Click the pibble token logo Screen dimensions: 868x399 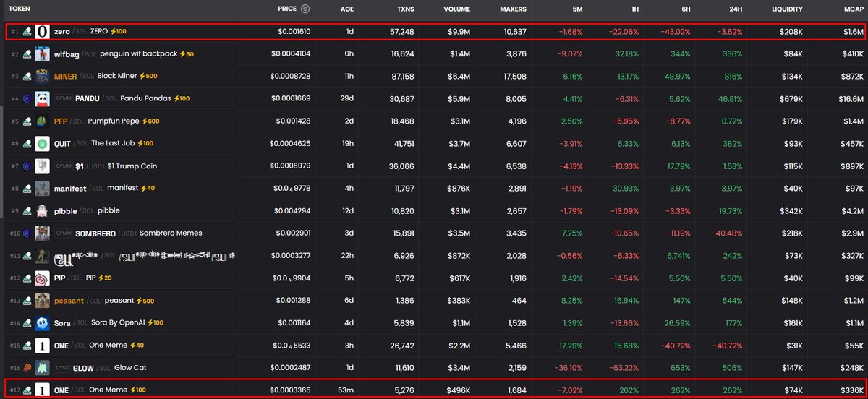coord(42,211)
